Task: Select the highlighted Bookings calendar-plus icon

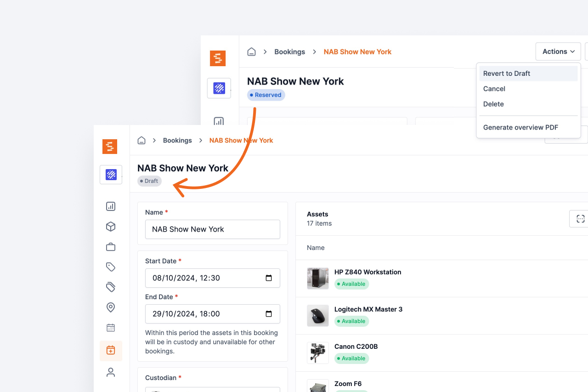Action: point(110,350)
